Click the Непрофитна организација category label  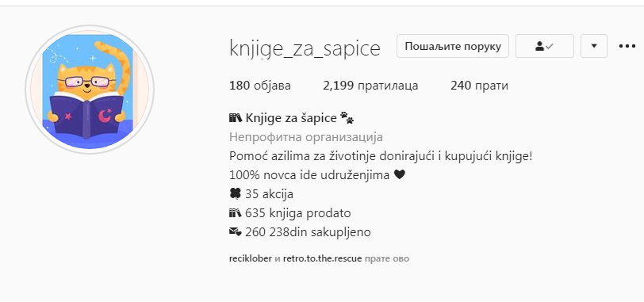(306, 137)
